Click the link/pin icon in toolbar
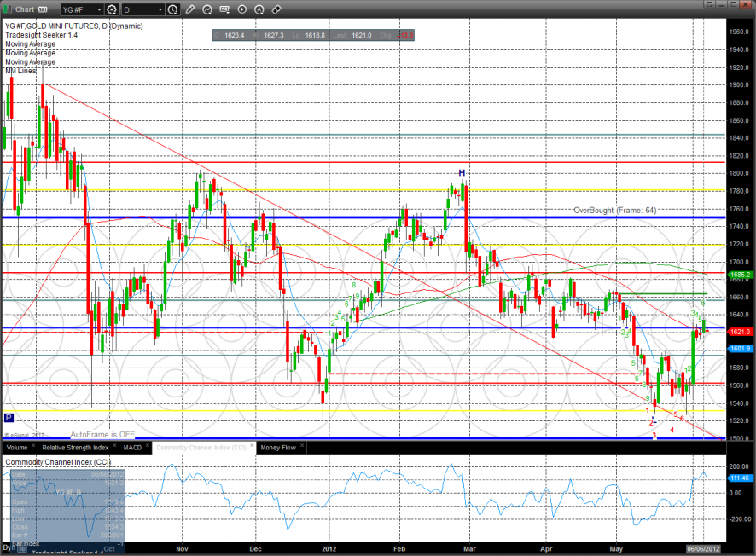The height and width of the screenshot is (556, 756). (x=276, y=10)
